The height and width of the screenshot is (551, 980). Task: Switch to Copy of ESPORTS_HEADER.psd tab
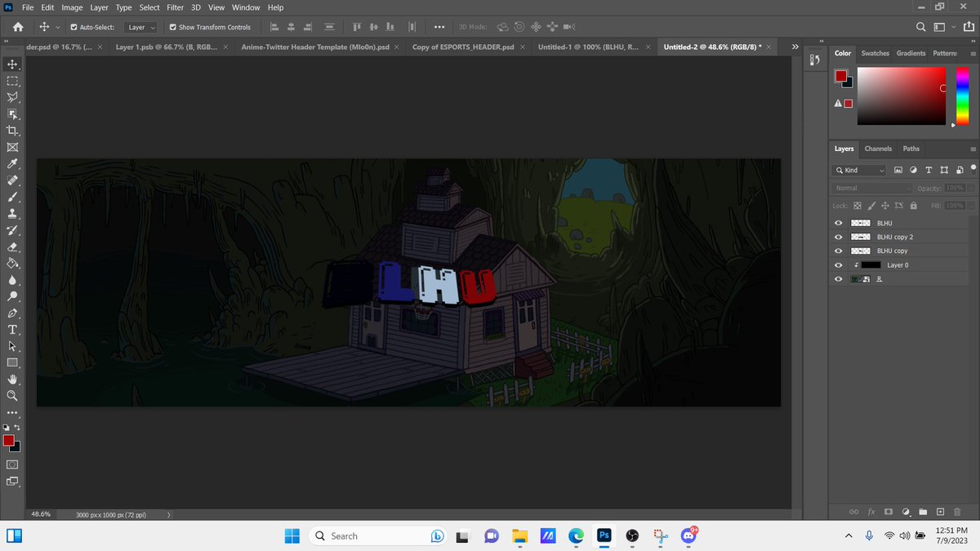(463, 47)
